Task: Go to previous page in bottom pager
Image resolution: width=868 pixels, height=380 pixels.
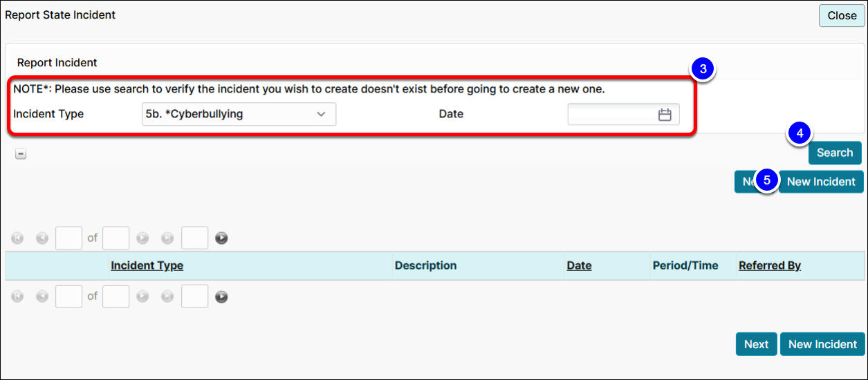Action: (42, 296)
